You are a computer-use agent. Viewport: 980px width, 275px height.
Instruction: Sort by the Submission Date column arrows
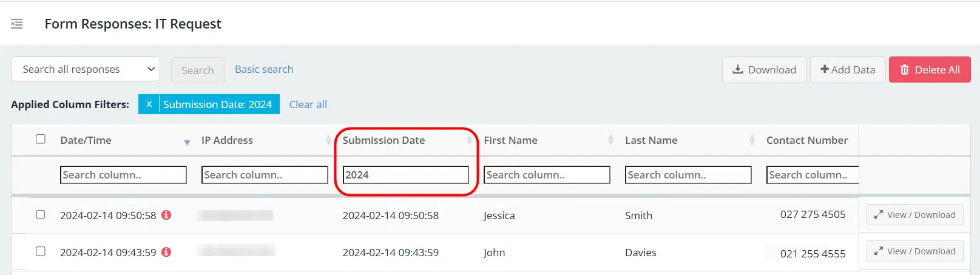(469, 140)
